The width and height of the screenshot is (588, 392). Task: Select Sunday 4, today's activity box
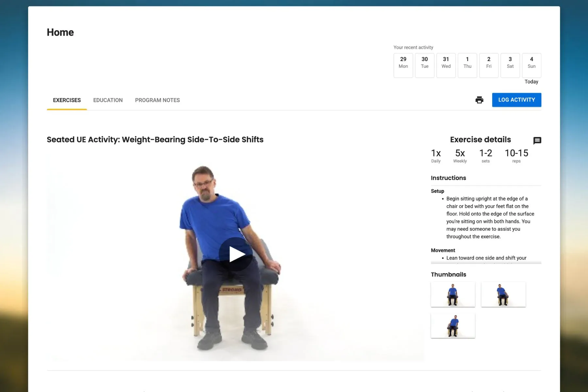pyautogui.click(x=531, y=65)
